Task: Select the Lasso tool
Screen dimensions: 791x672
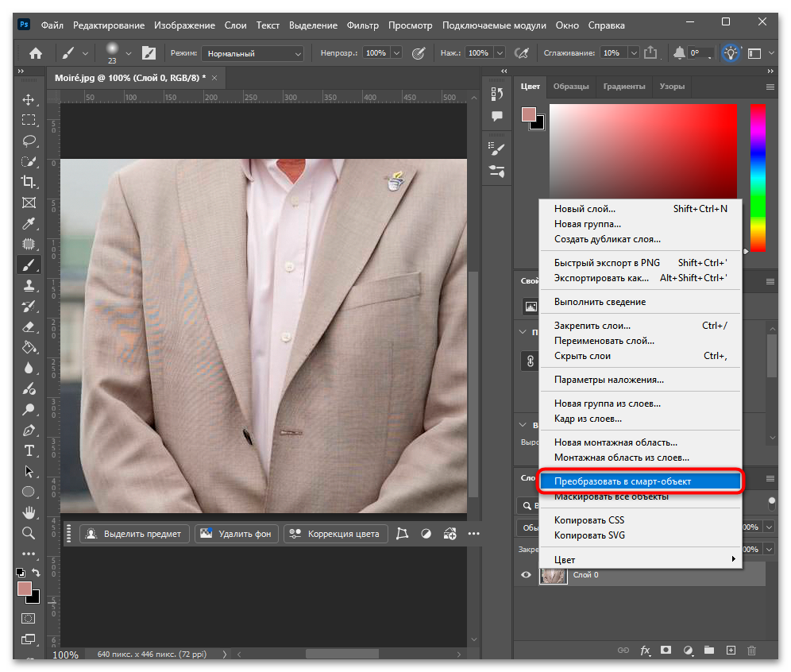Action: (29, 141)
